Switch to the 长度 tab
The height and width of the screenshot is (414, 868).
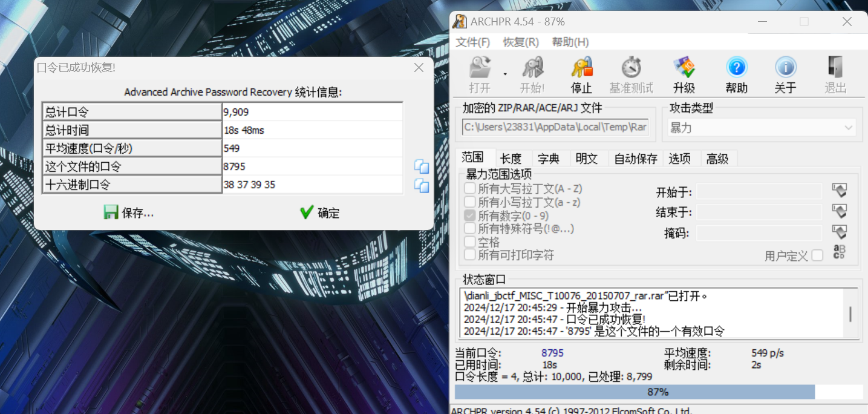coord(511,159)
